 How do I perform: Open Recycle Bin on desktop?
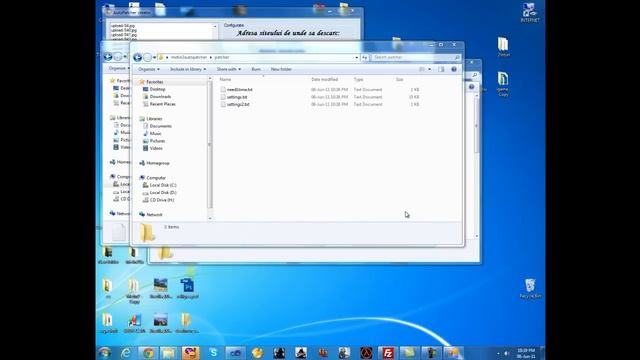530,289
